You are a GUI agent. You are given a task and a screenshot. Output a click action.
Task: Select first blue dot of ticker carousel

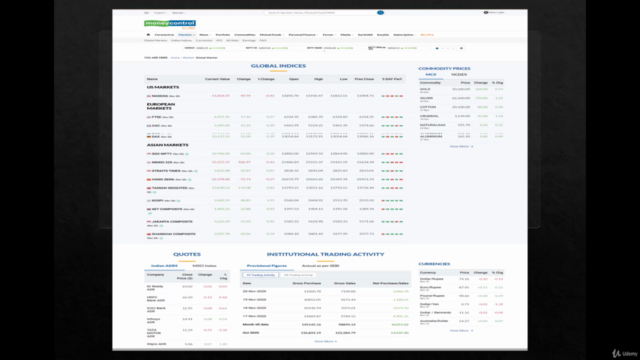tap(437, 48)
